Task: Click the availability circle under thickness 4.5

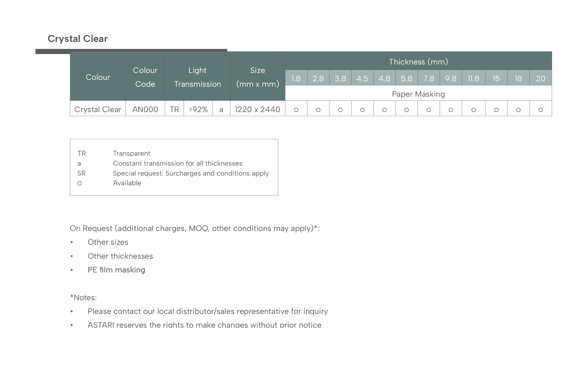Action: 362,110
